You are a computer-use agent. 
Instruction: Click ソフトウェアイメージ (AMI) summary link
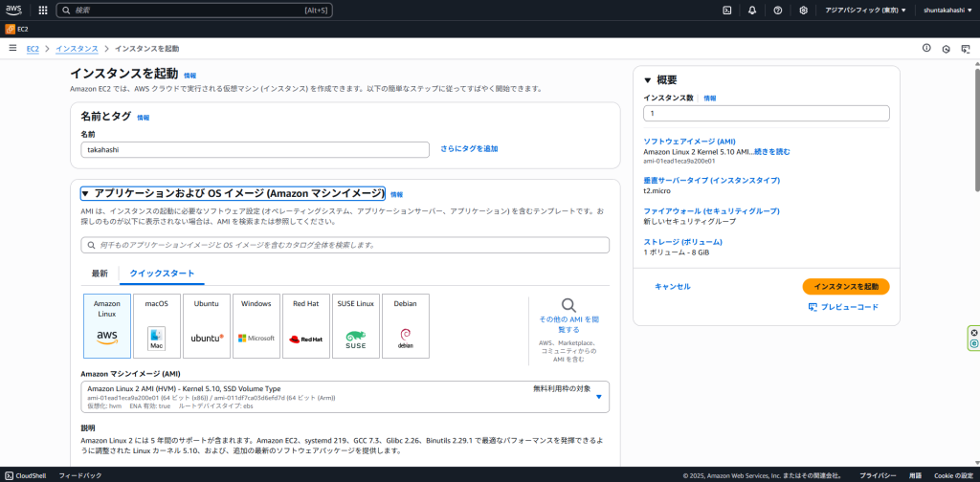689,142
